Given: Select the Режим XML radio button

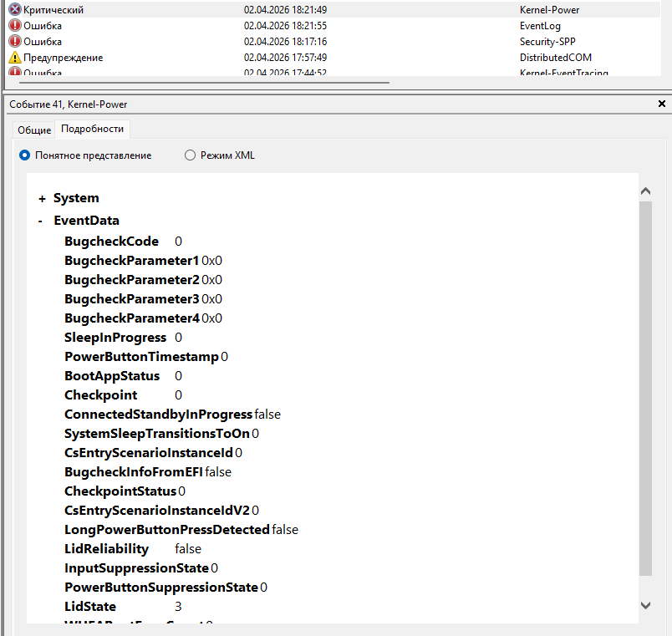Looking at the screenshot, I should point(190,155).
